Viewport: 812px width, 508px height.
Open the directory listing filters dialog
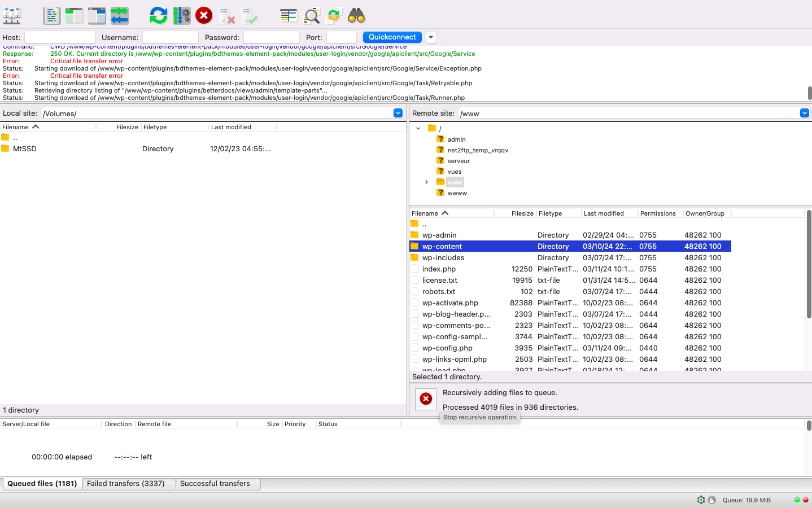click(x=289, y=15)
